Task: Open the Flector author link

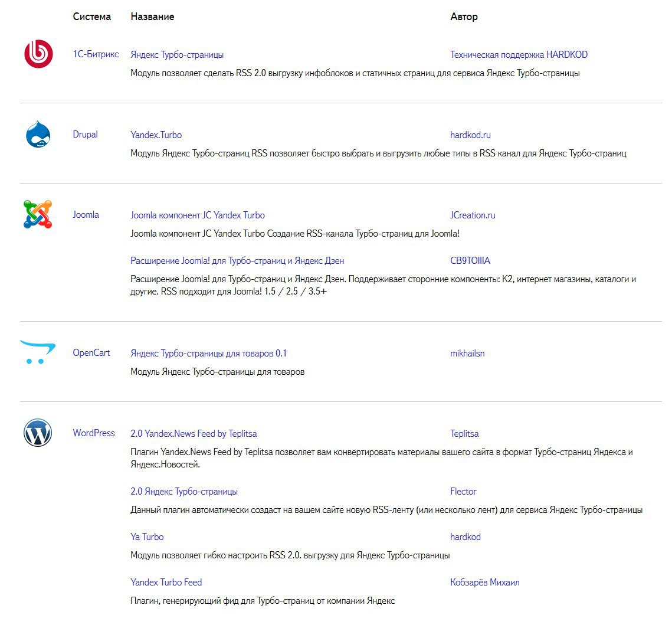Action: (463, 491)
